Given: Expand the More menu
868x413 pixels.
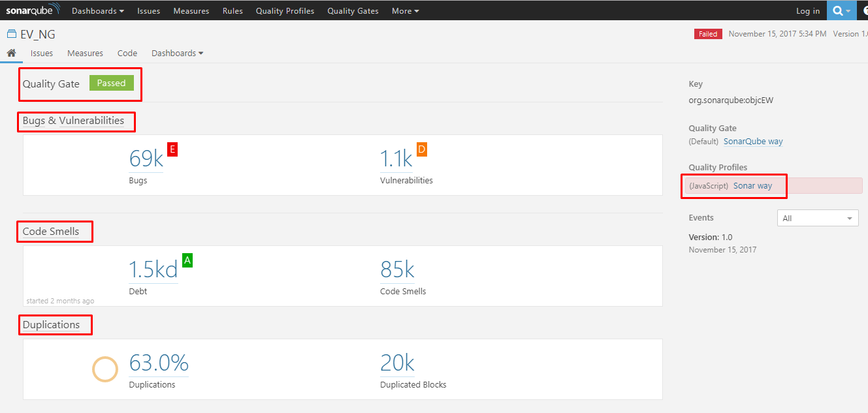Looking at the screenshot, I should 405,10.
